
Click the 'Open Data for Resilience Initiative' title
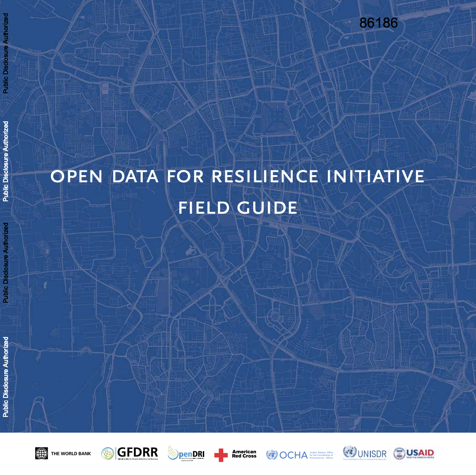click(x=238, y=177)
